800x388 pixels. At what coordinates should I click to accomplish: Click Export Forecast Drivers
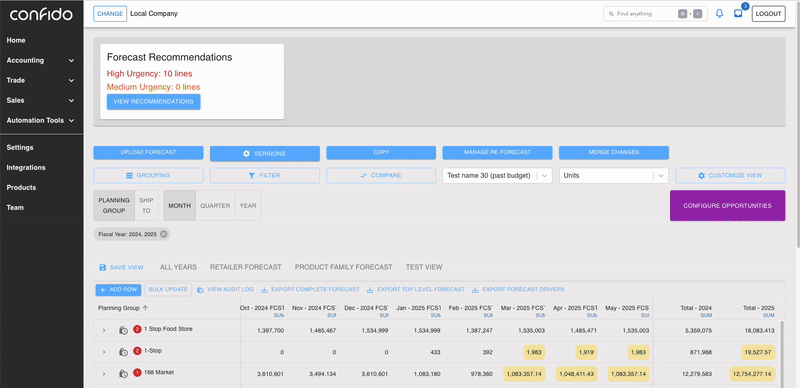518,289
